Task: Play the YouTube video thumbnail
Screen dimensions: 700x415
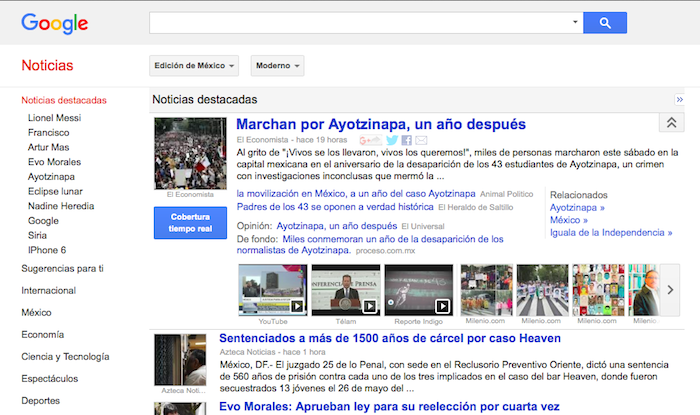Action: (272, 290)
